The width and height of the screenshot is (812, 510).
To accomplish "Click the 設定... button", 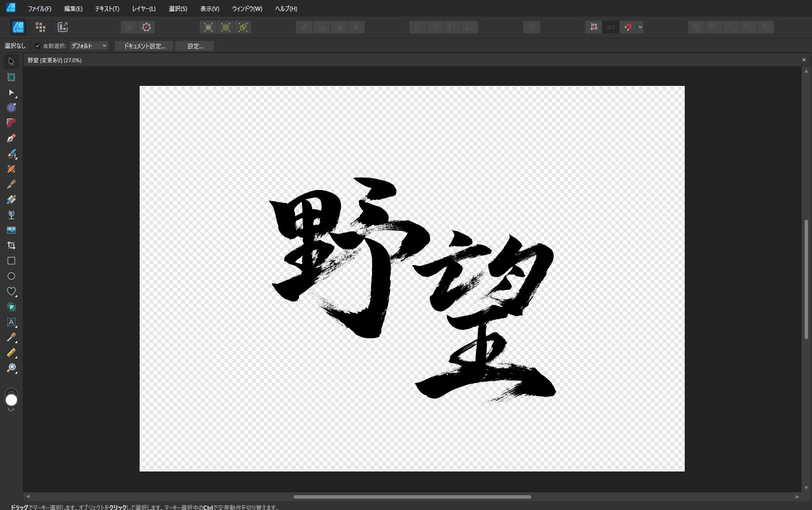I will point(195,46).
